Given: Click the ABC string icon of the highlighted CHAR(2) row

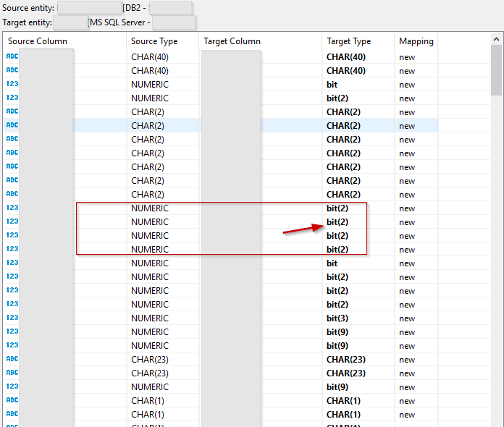Looking at the screenshot, I should pyautogui.click(x=12, y=125).
